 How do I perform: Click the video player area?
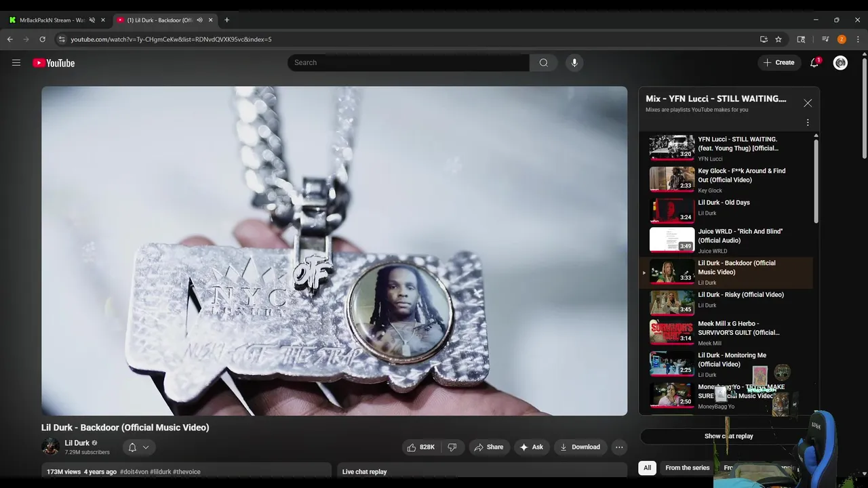334,251
